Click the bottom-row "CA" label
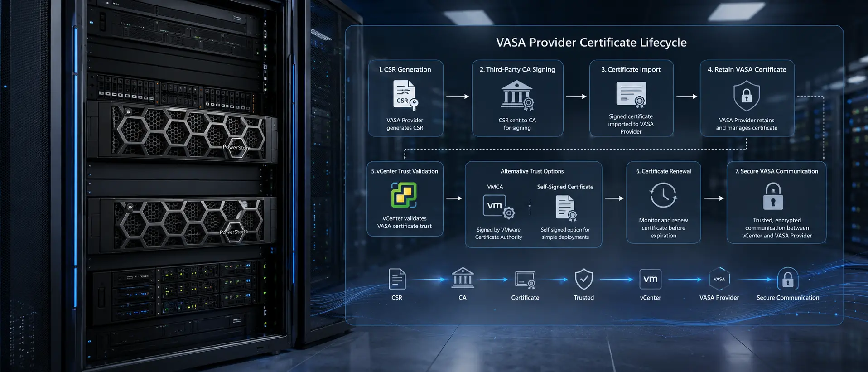 463,298
